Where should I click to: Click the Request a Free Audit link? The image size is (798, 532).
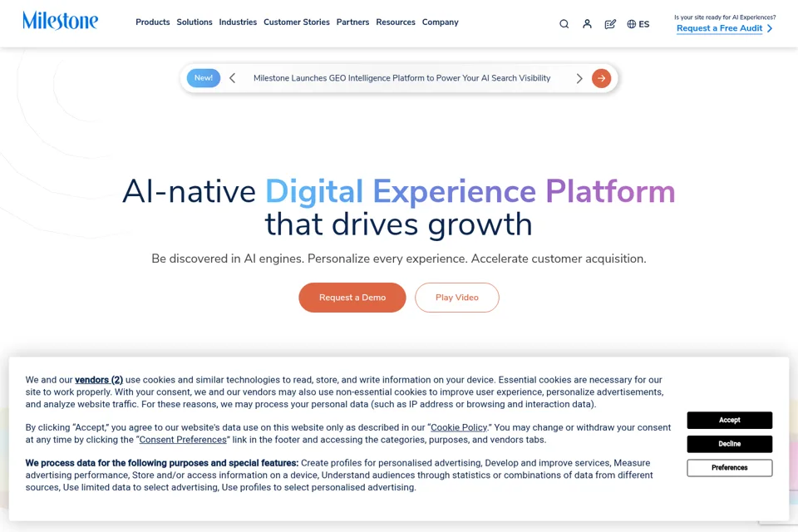pos(719,28)
